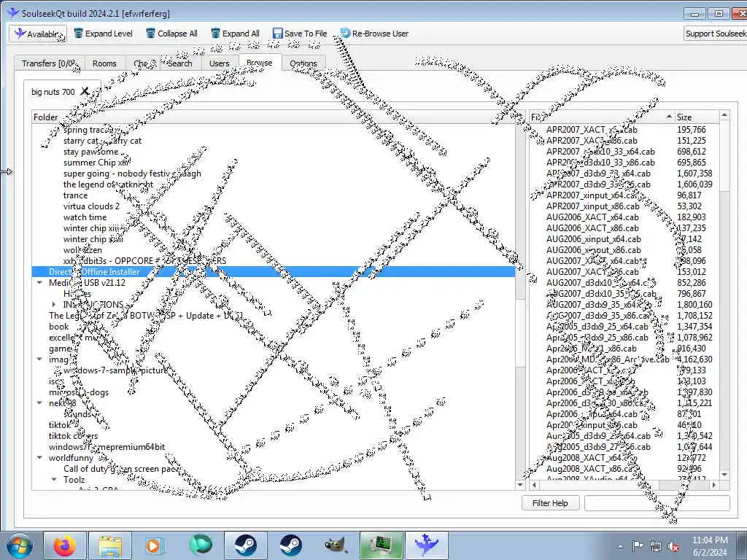The width and height of the screenshot is (747, 560).
Task: Select the watch time folder
Action: tap(85, 217)
